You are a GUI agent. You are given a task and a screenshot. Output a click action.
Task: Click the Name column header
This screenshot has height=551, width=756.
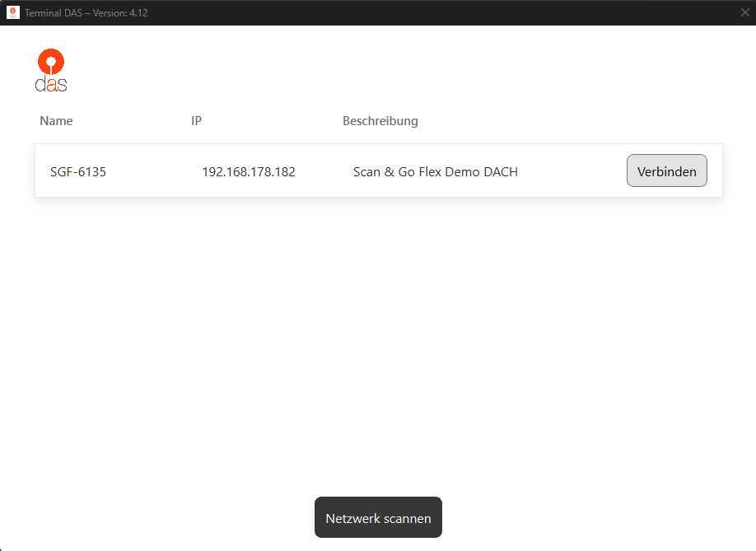56,120
